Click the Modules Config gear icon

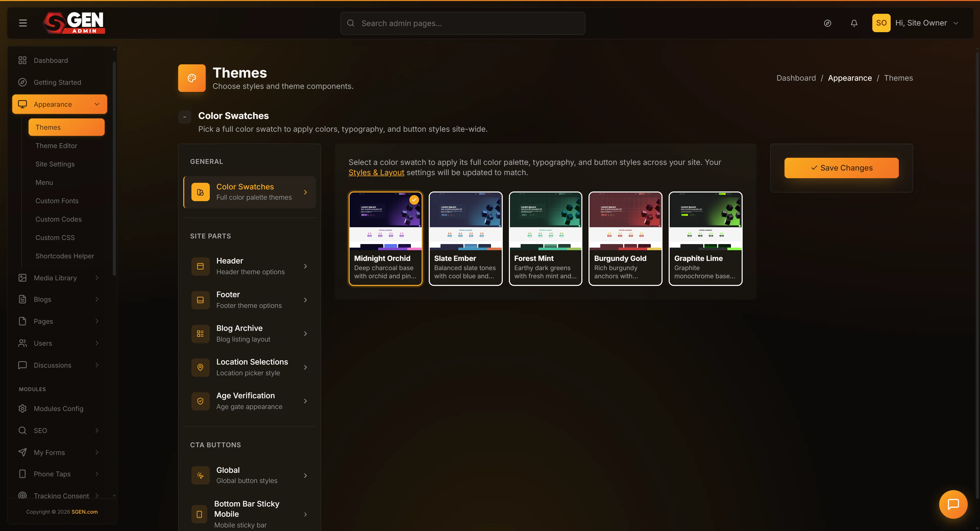[22, 408]
